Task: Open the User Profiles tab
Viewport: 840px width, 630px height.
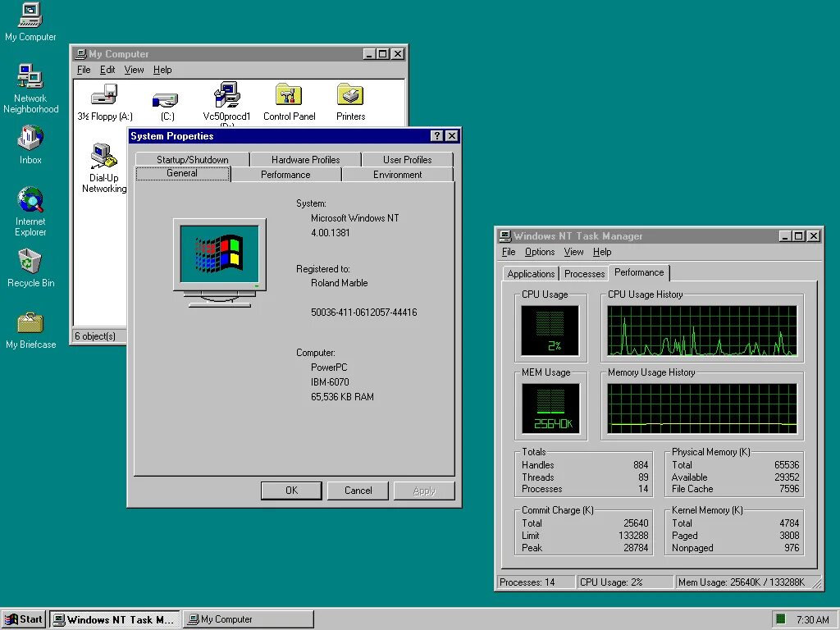Action: pyautogui.click(x=407, y=160)
